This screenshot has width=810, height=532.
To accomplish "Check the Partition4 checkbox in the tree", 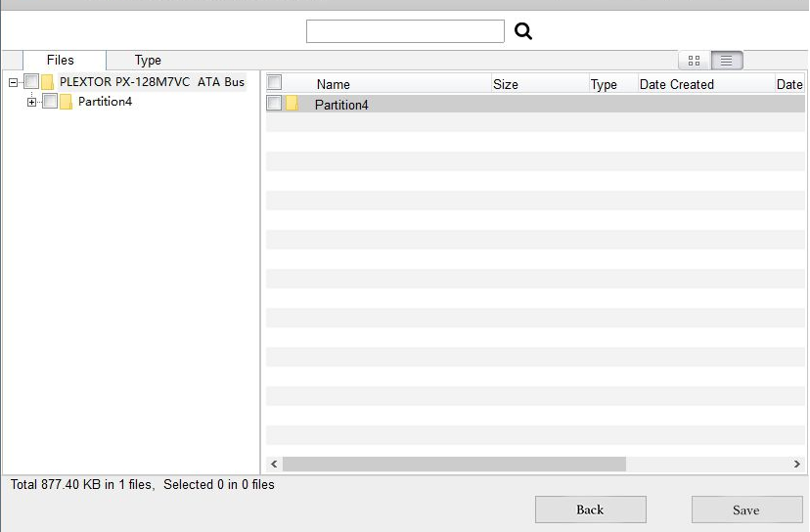I will pos(50,101).
